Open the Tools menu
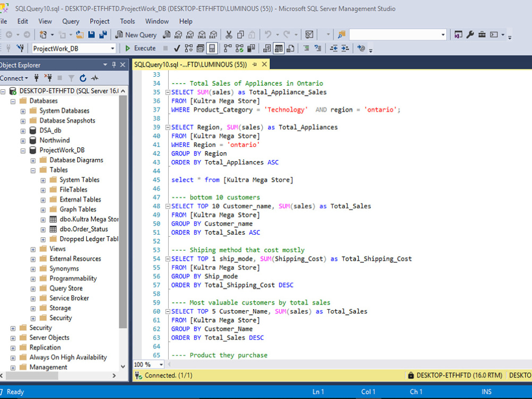The height and width of the screenshot is (399, 532). [x=127, y=21]
